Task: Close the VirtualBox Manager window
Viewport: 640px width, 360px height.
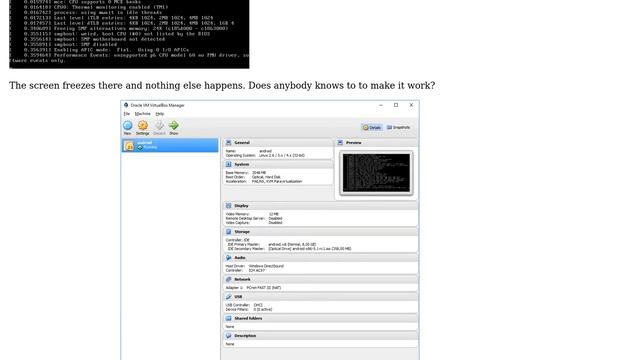Action: pos(411,105)
